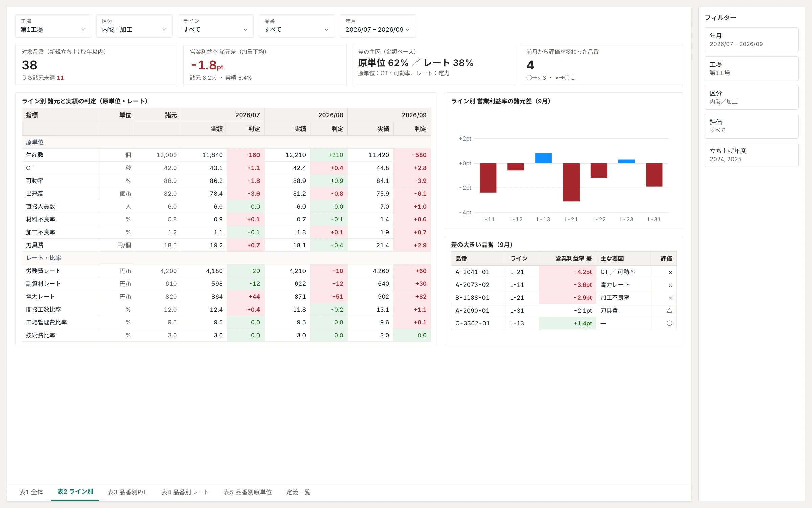This screenshot has width=812, height=508.
Task: Expand the 品番 dropdown
Action: pyautogui.click(x=297, y=26)
